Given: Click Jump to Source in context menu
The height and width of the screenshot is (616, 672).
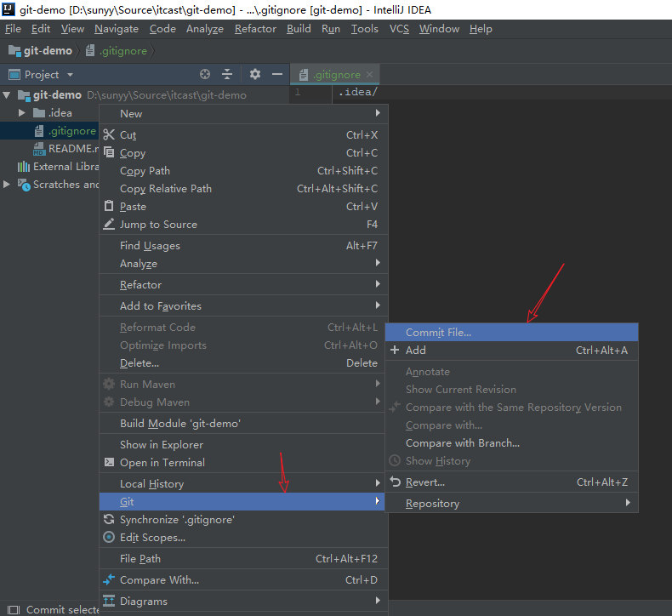Looking at the screenshot, I should (158, 225).
